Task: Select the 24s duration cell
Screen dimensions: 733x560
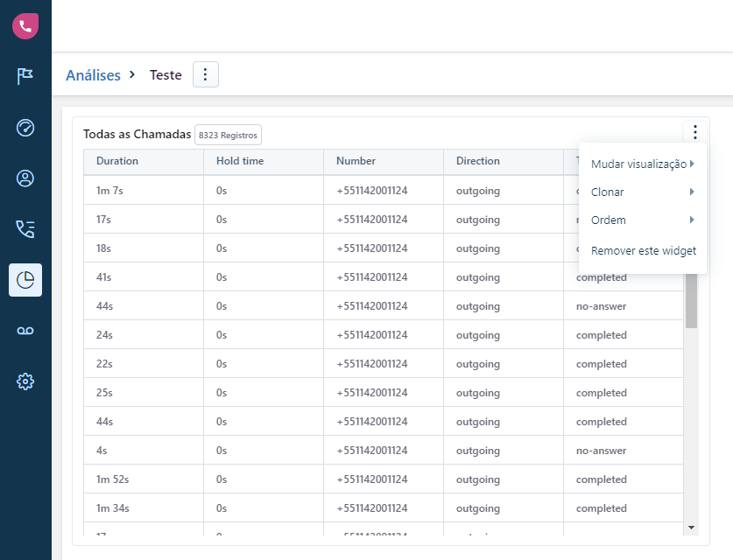Action: 144,335
